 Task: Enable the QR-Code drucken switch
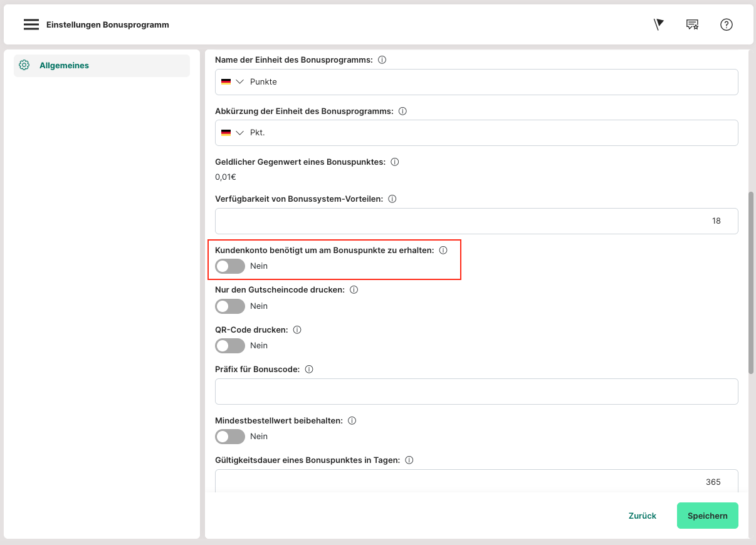point(229,346)
